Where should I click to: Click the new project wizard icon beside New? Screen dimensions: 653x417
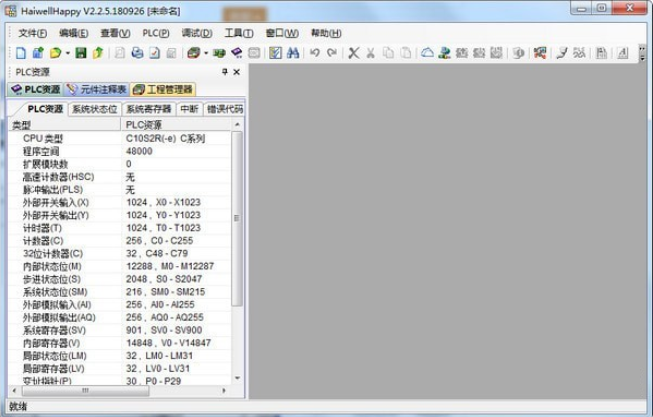point(38,53)
